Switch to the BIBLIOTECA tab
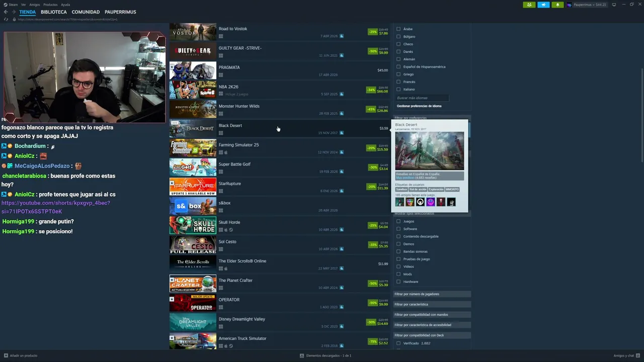 coord(54,12)
